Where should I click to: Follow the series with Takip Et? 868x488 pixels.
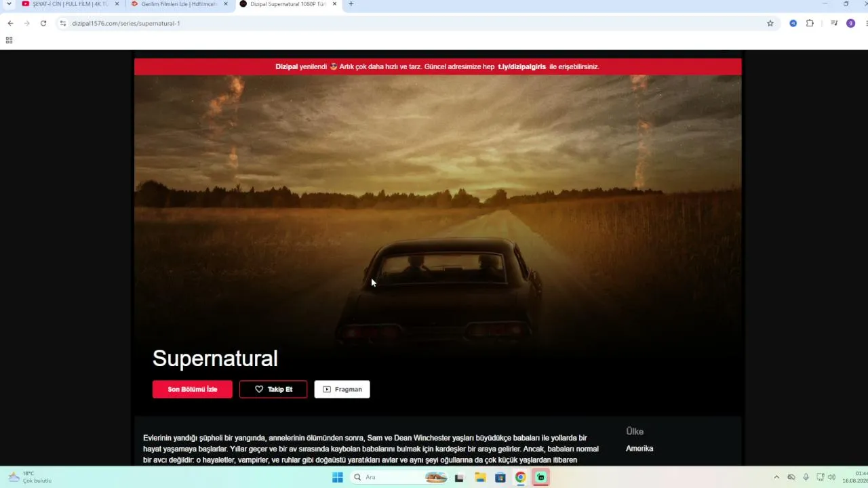tap(273, 389)
